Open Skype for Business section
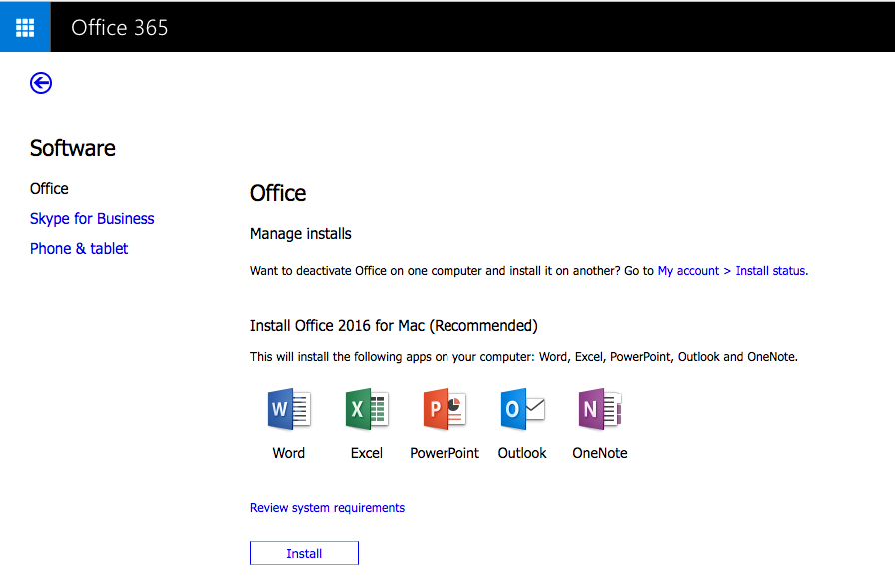The width and height of the screenshot is (895, 588). click(x=92, y=219)
